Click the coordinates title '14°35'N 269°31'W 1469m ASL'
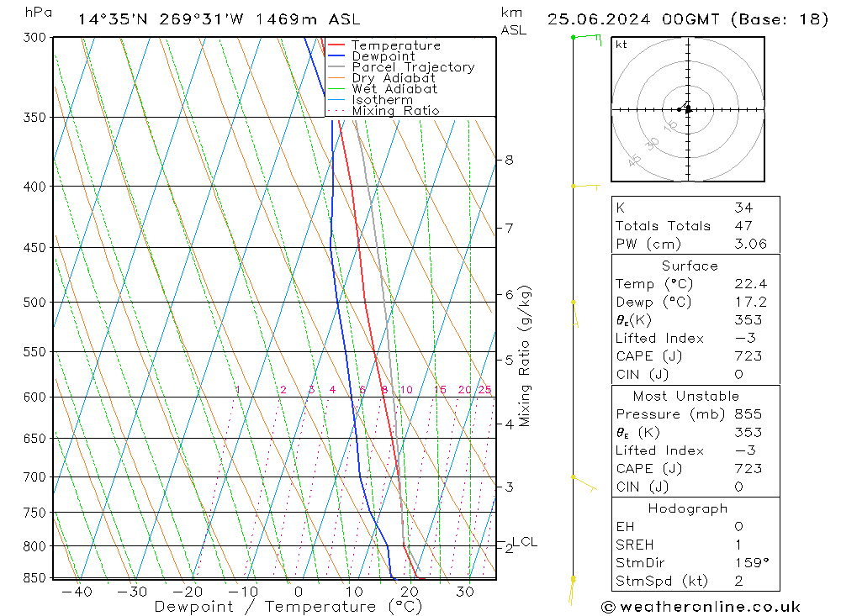This screenshot has height=616, width=841. 219,19
